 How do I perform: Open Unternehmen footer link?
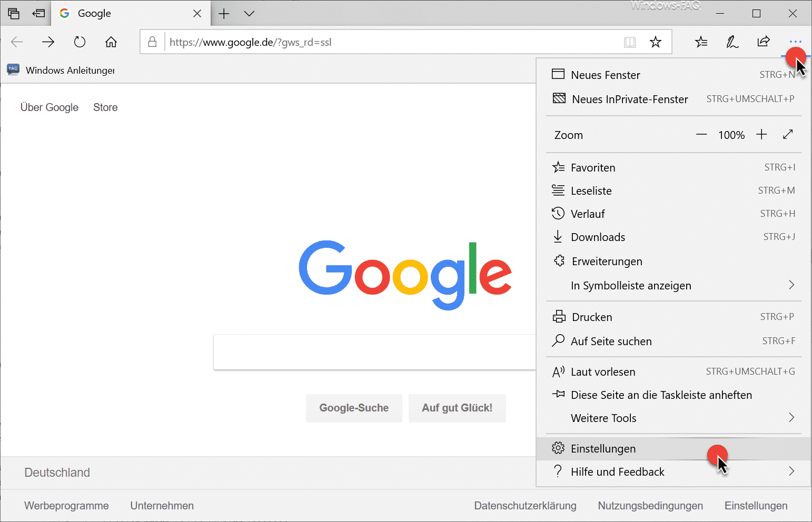pos(162,506)
